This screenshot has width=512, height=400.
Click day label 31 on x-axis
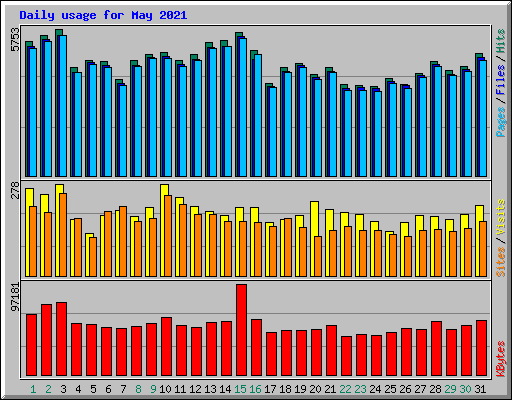click(480, 389)
